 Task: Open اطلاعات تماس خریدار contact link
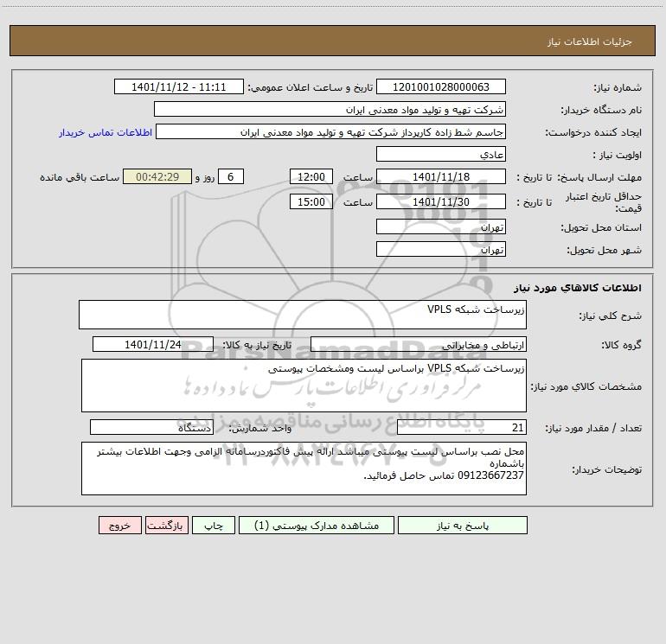pyautogui.click(x=106, y=132)
